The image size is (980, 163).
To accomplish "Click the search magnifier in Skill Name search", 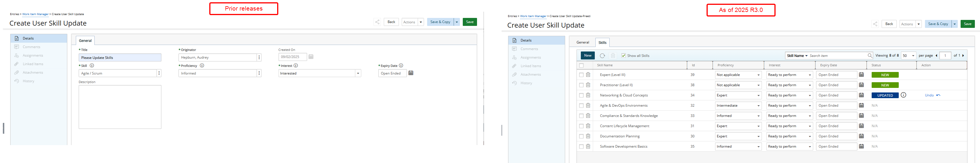I will click(x=870, y=56).
